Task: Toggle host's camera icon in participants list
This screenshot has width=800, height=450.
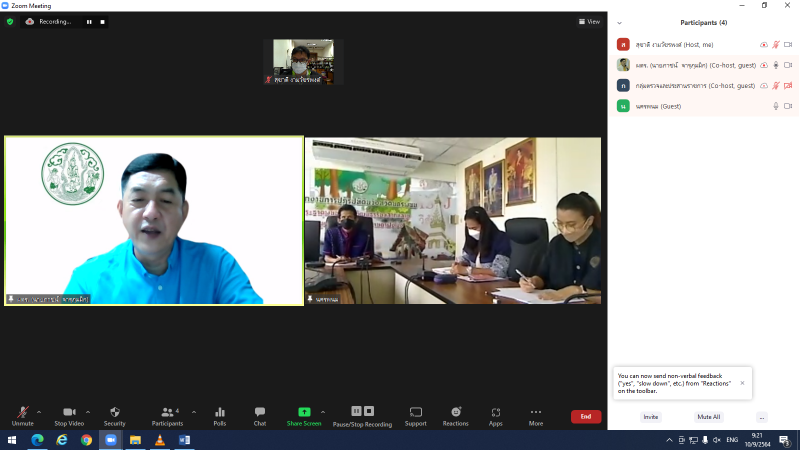Action: coord(788,44)
